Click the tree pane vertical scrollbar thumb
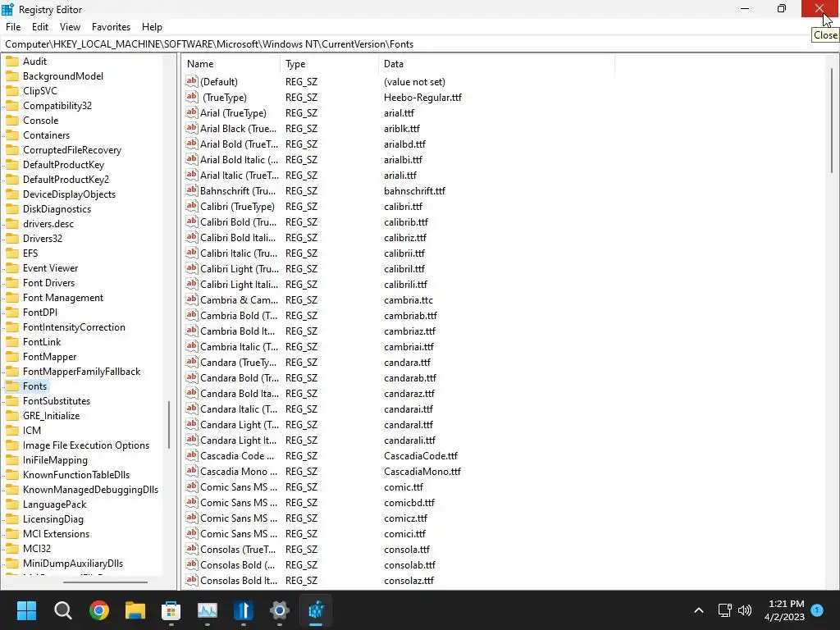840x630 pixels. pyautogui.click(x=169, y=424)
